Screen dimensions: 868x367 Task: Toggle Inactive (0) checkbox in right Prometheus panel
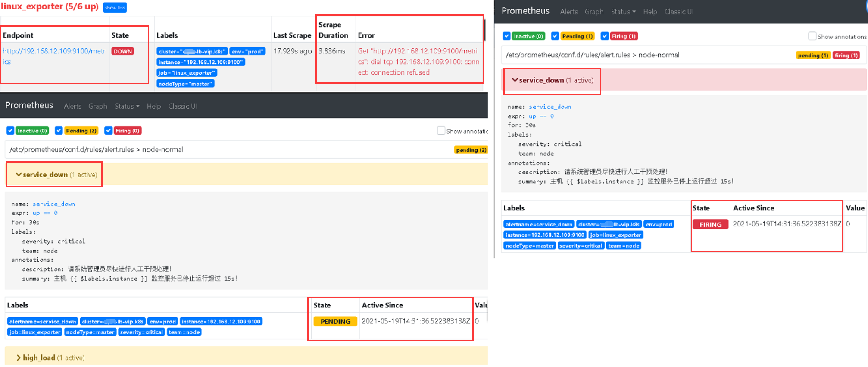click(507, 36)
